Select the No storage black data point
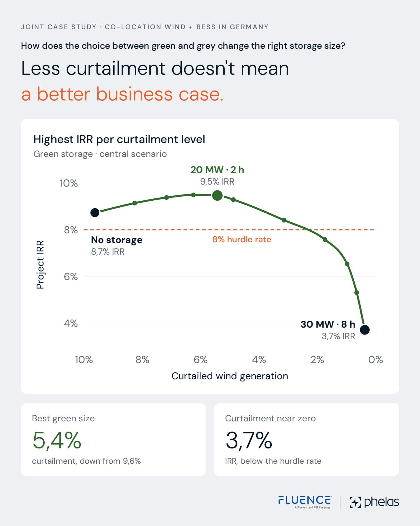Viewport: 420px width, 526px height. pos(95,213)
